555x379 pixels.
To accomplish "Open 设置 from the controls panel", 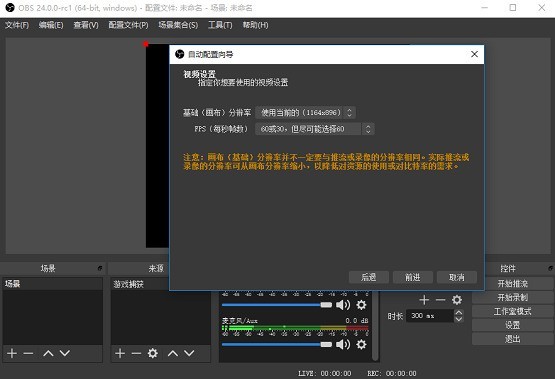I will point(513,325).
